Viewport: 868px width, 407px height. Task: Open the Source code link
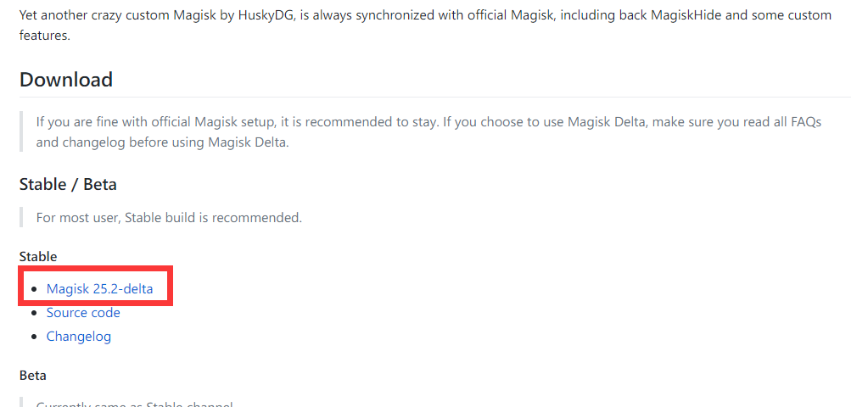click(83, 313)
